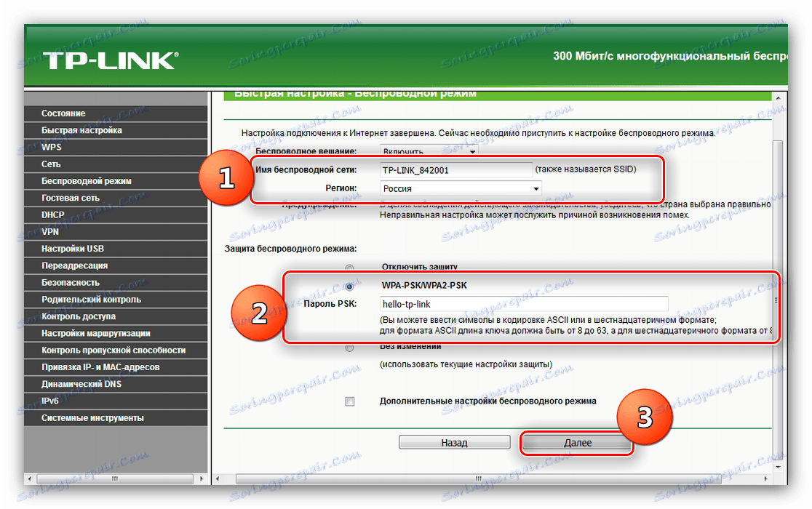Open the Беспроводное вещание dropdown
Screen dimensions: 812x509
click(429, 151)
